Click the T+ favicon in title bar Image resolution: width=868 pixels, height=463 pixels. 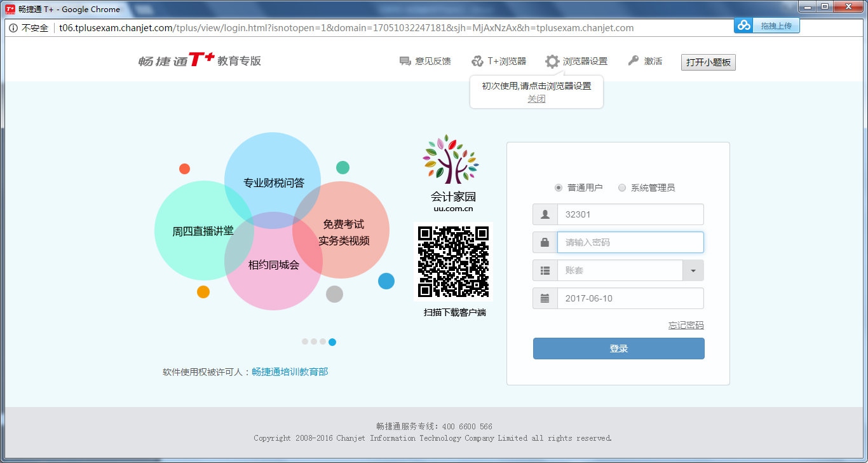pos(10,10)
